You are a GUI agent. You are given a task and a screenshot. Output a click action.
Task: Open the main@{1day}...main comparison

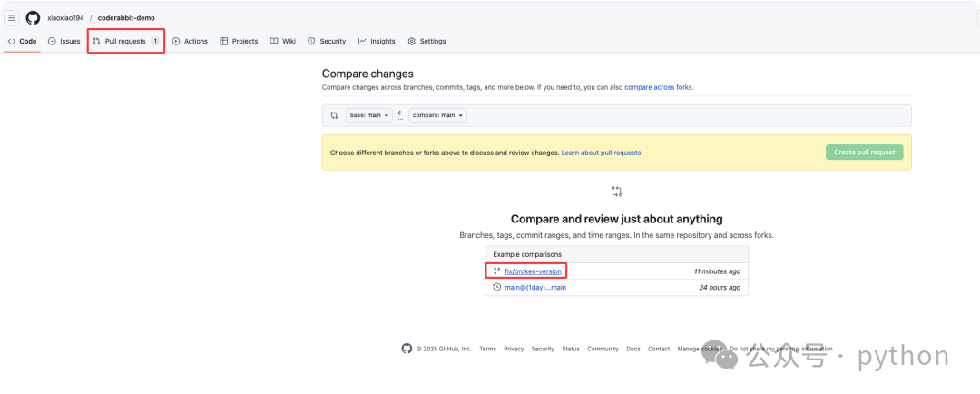535,288
